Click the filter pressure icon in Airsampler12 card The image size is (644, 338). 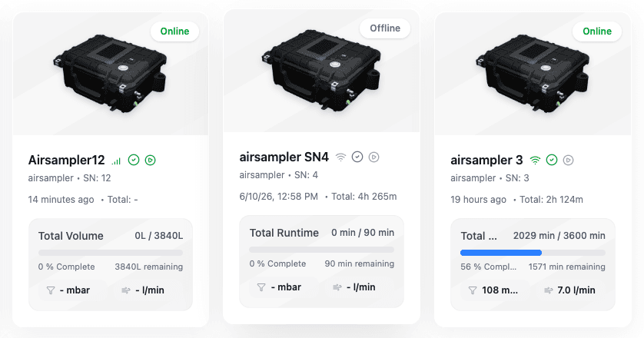(x=51, y=290)
